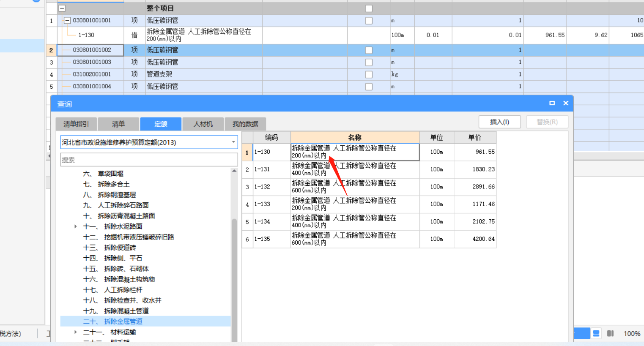
Task: Click the tree scrollbar up arrow
Action: 234,171
